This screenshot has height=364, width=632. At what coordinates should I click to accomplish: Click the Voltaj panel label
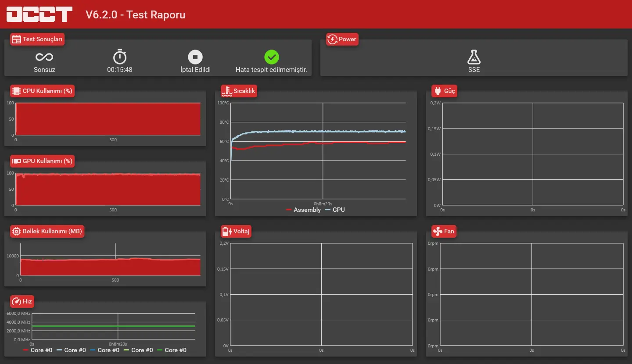[x=241, y=231]
